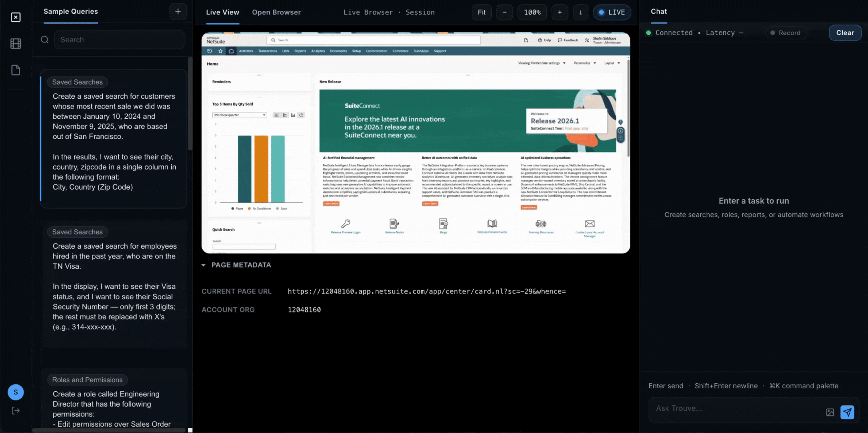The height and width of the screenshot is (433, 868).
Task: Attach an image in the chat input
Action: coord(830,412)
